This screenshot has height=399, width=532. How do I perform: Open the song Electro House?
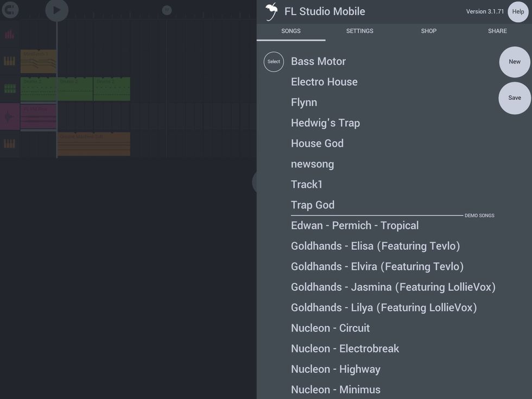[x=324, y=82]
